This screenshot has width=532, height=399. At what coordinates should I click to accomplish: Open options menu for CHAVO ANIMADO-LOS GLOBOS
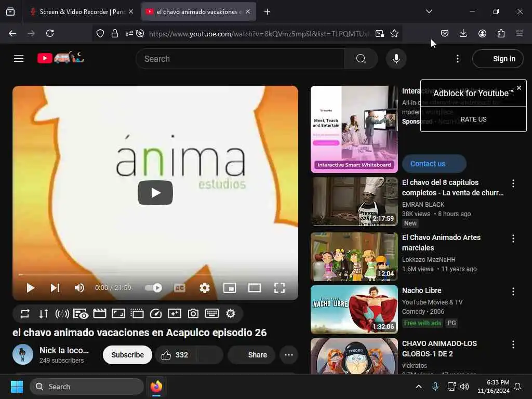pos(513,345)
